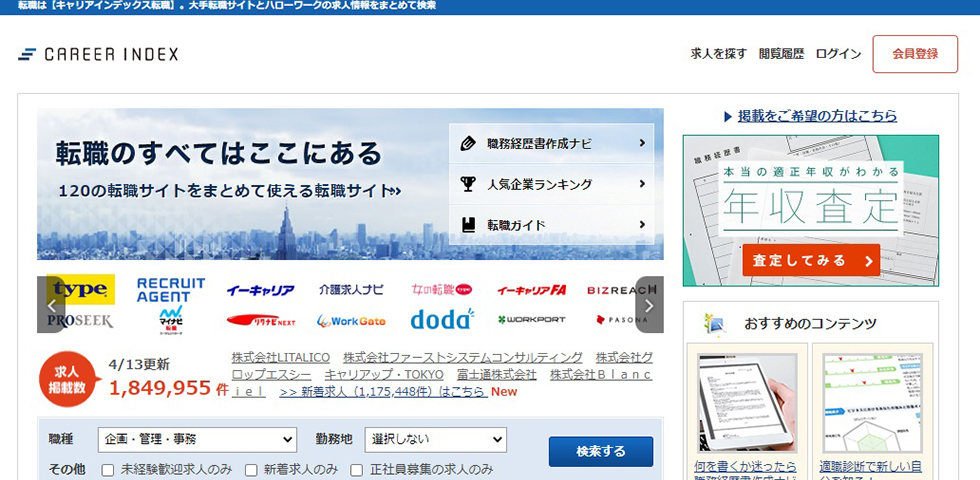Expand 人気企業ランキング chevron arrow
Image resolution: width=980 pixels, height=480 pixels.
[642, 184]
